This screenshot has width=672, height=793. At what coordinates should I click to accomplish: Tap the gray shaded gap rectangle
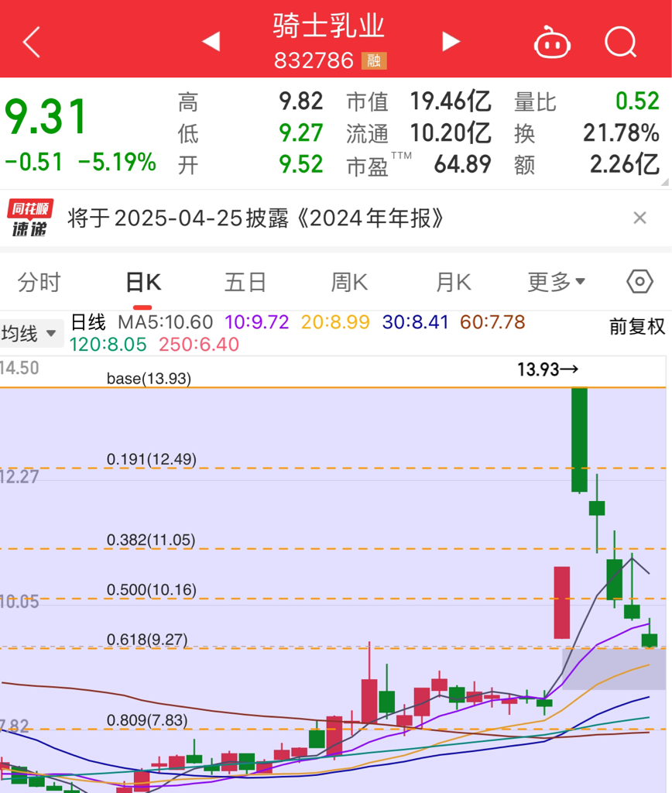pos(614,669)
